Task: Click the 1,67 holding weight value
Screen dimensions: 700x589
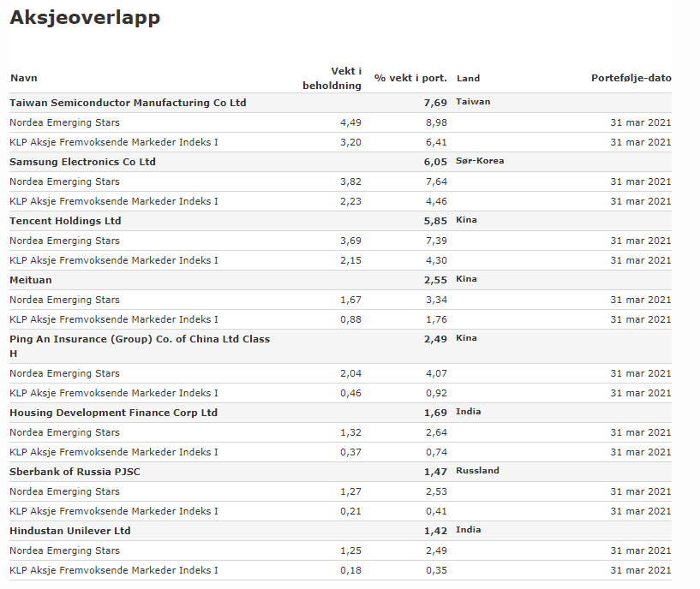Action: pyautogui.click(x=351, y=300)
